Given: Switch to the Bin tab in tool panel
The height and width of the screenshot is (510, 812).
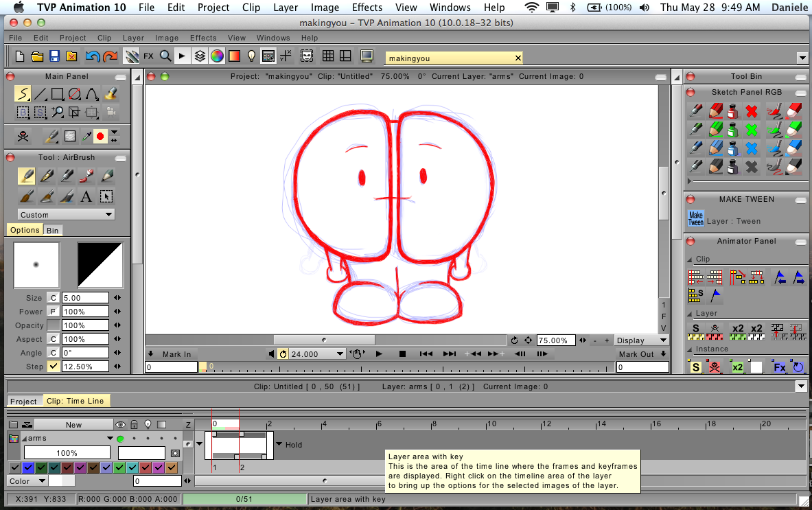Looking at the screenshot, I should pyautogui.click(x=52, y=231).
